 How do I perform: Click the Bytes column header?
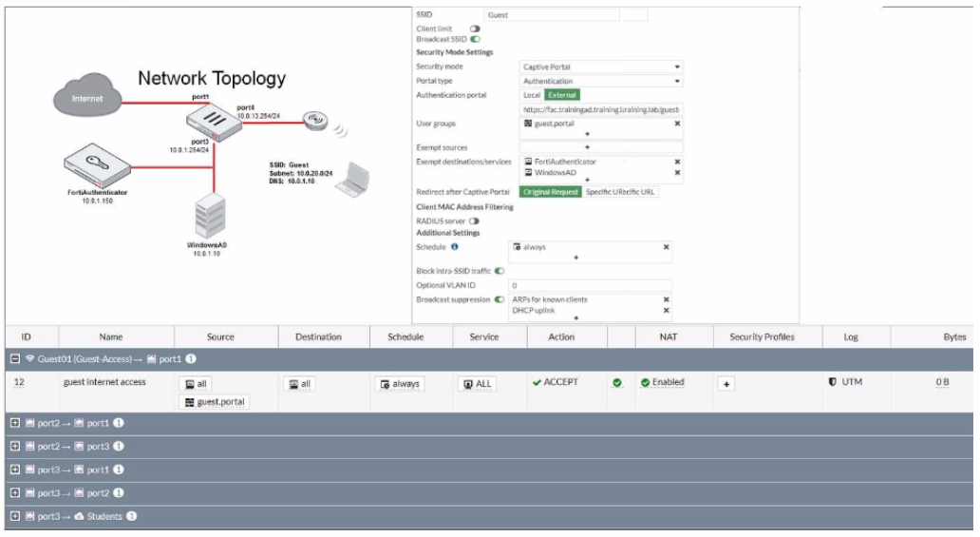932,336
